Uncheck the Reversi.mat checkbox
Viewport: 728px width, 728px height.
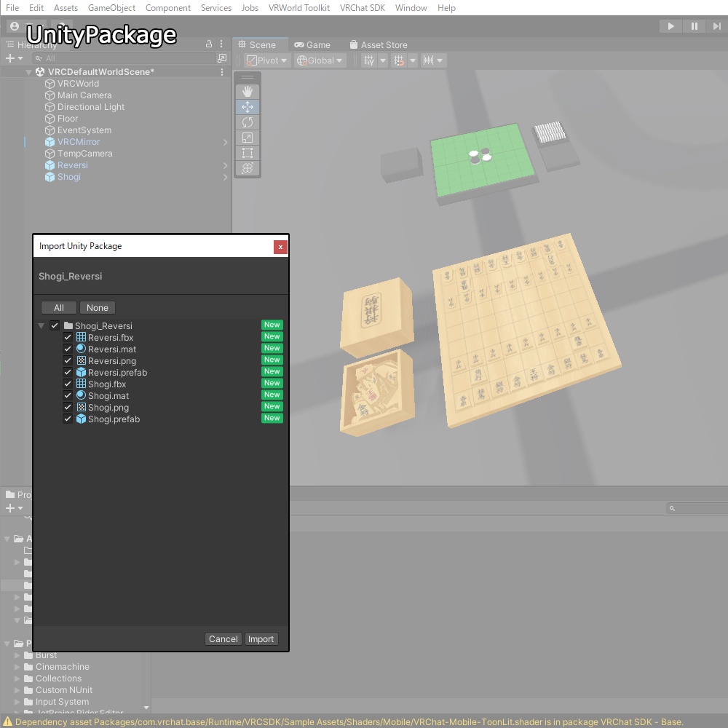click(x=68, y=349)
